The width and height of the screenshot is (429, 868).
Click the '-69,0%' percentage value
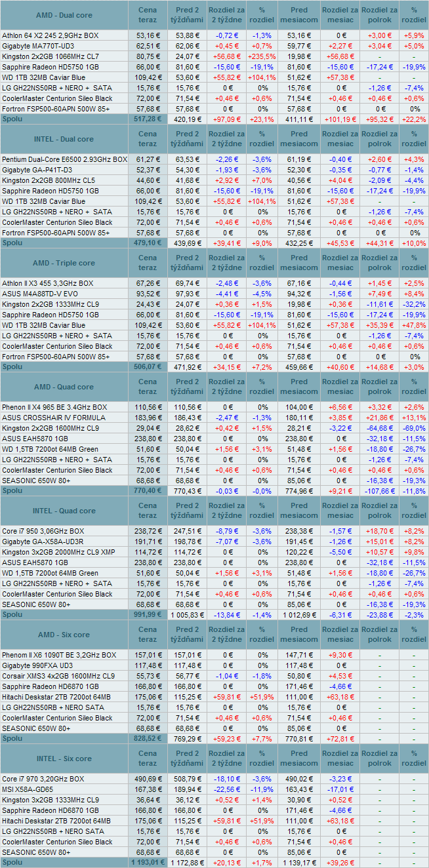[414, 428]
